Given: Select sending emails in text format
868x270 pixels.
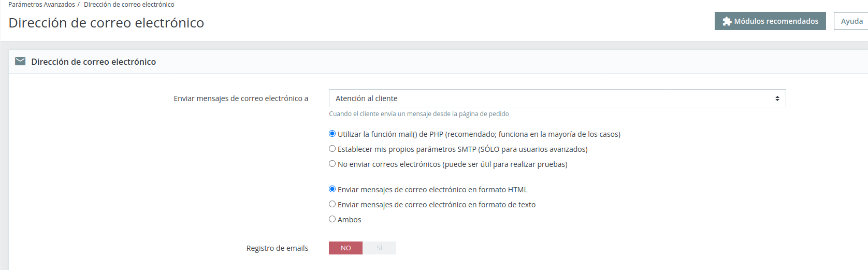Looking at the screenshot, I should (332, 204).
